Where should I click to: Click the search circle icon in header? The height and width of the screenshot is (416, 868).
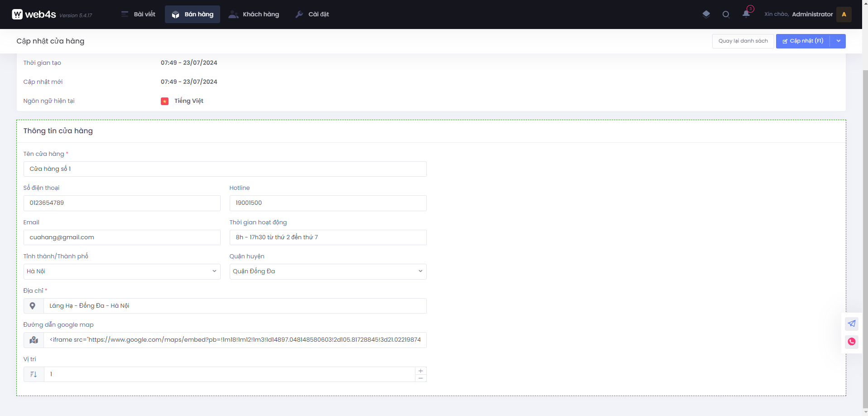click(726, 14)
